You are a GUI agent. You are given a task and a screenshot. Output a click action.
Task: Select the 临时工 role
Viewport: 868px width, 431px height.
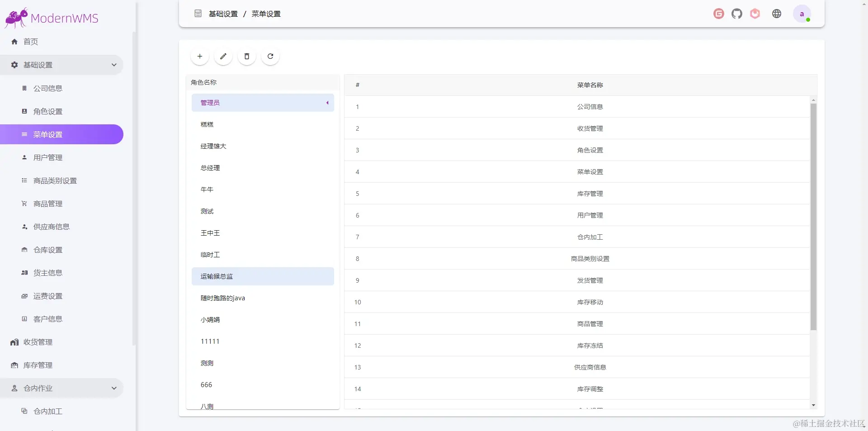[263, 255]
